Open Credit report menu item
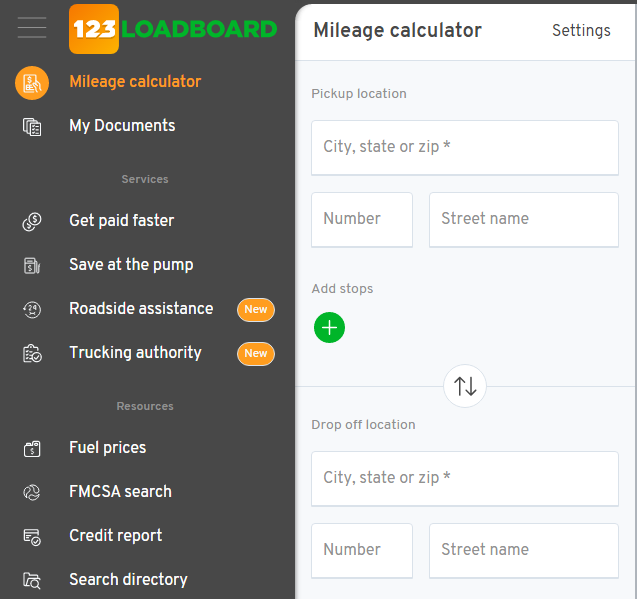 click(115, 536)
